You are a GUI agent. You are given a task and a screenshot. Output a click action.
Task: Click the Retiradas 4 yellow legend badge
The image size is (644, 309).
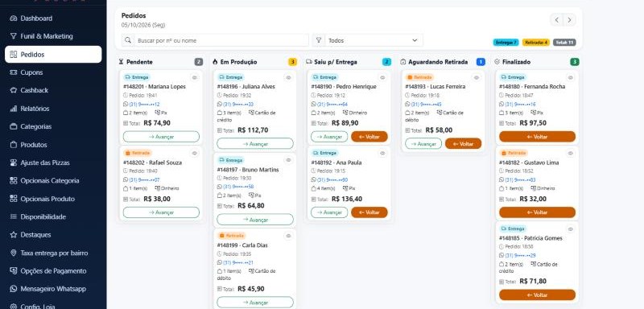pos(535,43)
